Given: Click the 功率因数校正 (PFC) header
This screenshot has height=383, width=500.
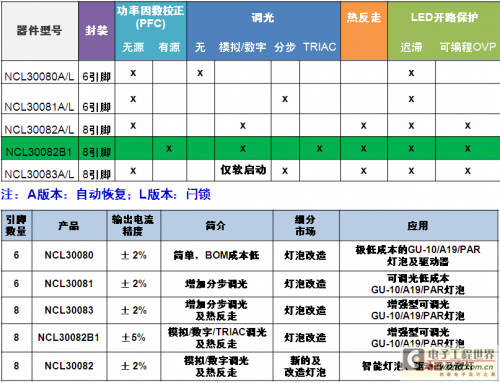Looking at the screenshot, I should (151, 17).
